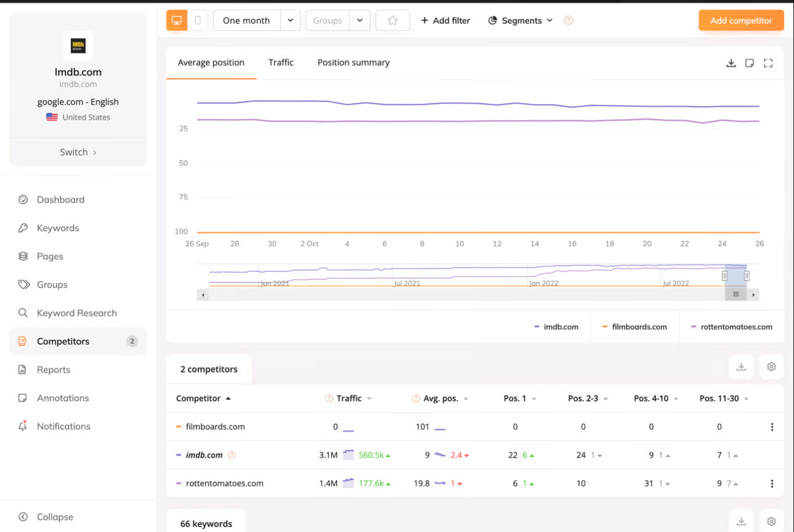Open the Segments dropdown menu
The height and width of the screenshot is (532, 794).
tap(521, 20)
